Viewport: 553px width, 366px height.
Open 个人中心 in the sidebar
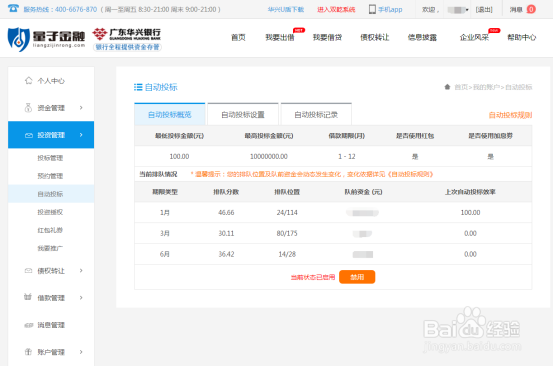click(x=51, y=81)
